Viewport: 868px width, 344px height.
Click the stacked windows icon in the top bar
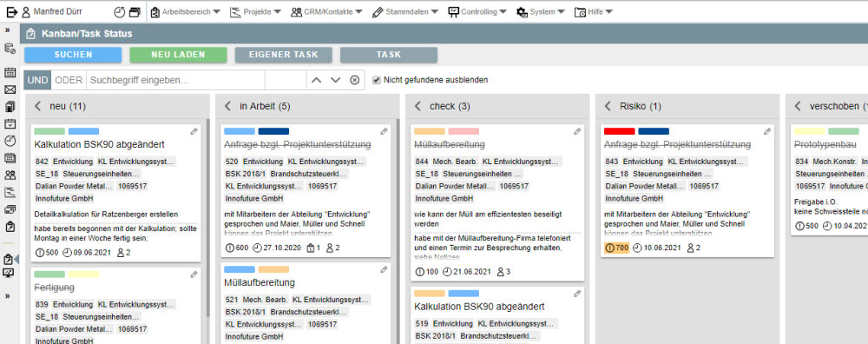tap(135, 11)
